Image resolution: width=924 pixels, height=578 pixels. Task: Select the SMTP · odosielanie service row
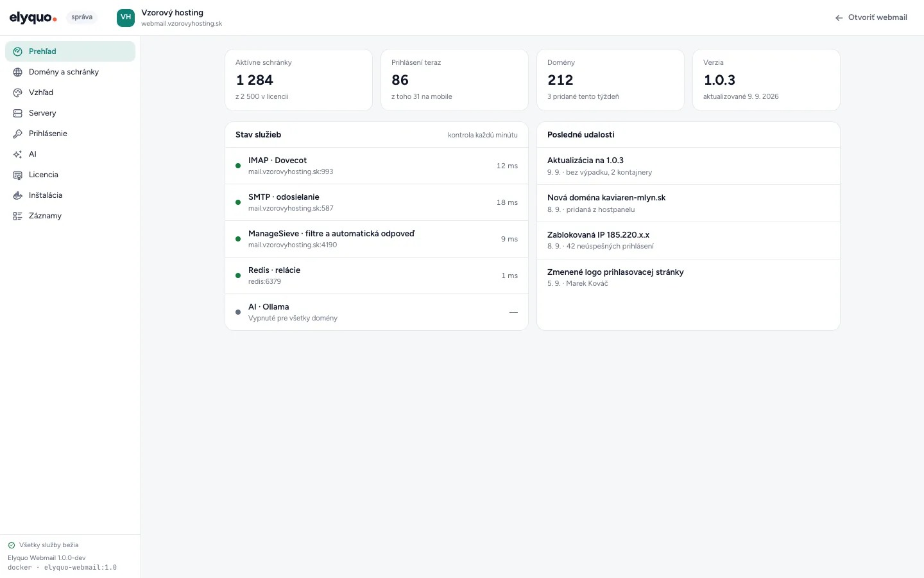coord(377,202)
